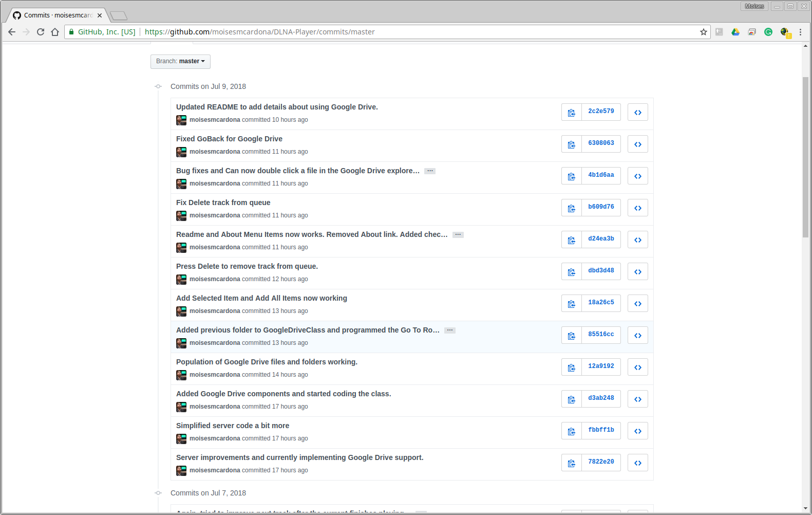
Task: Open the Branch: master dropdown
Action: pyautogui.click(x=180, y=61)
